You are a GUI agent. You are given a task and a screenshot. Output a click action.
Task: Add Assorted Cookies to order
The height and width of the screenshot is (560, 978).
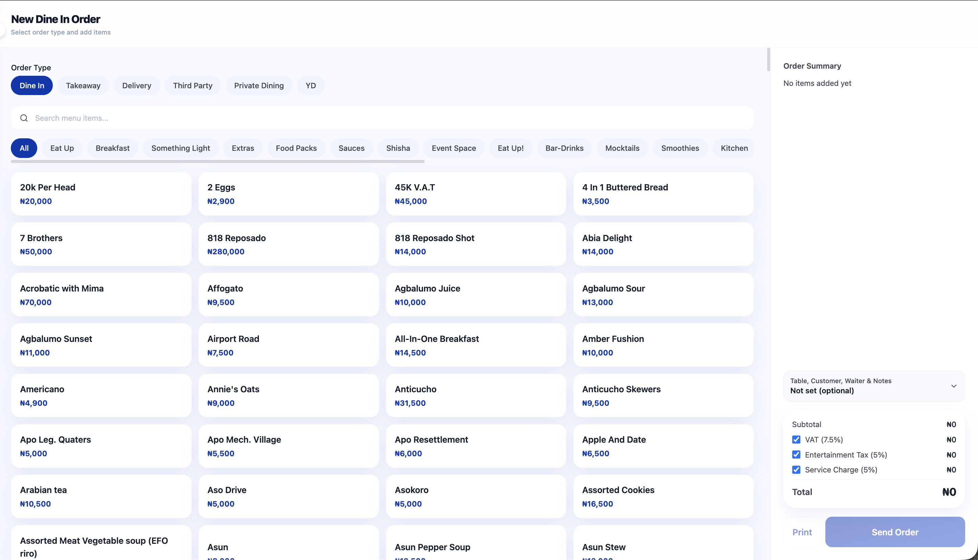[664, 496]
